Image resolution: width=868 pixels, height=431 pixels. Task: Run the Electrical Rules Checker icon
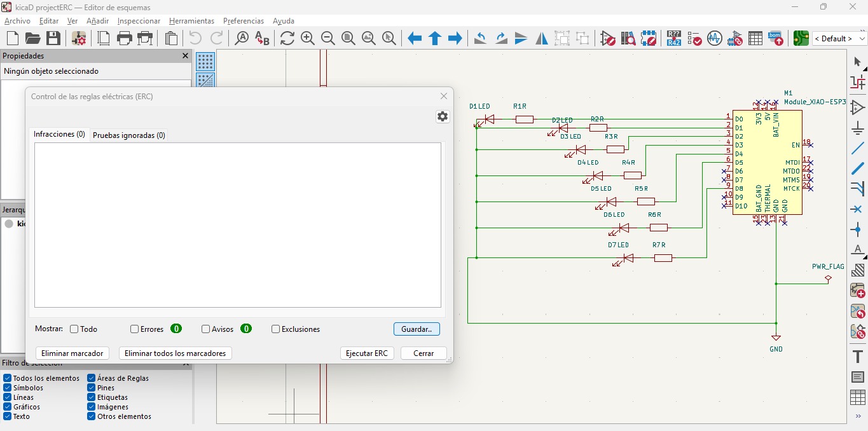694,38
